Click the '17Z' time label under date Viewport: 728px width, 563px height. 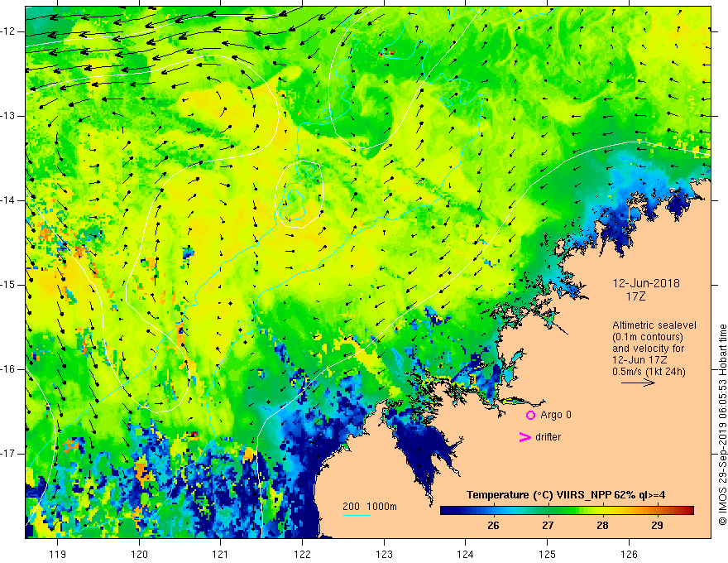click(x=635, y=296)
